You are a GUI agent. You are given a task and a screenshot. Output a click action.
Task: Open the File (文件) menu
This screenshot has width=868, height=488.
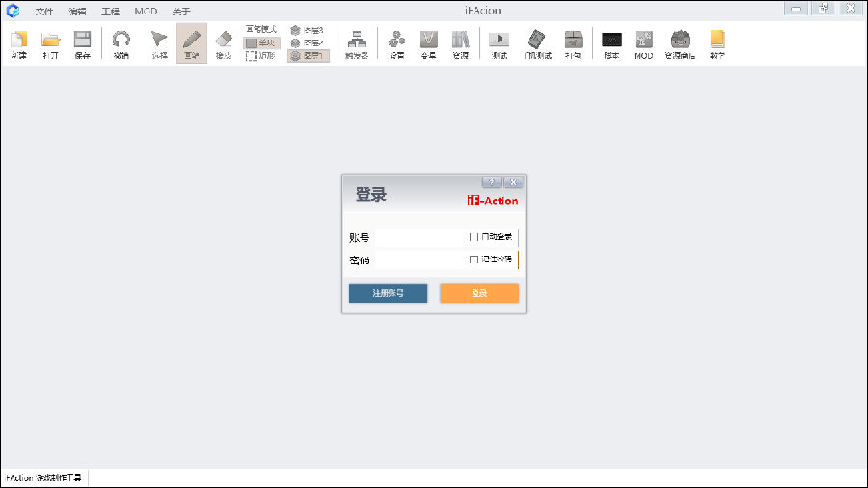coord(44,12)
